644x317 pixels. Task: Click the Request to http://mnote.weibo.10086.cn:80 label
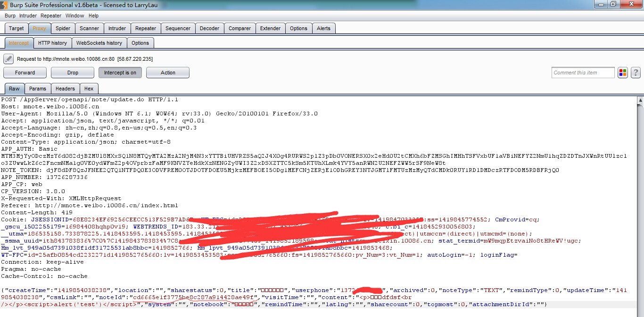(85, 59)
